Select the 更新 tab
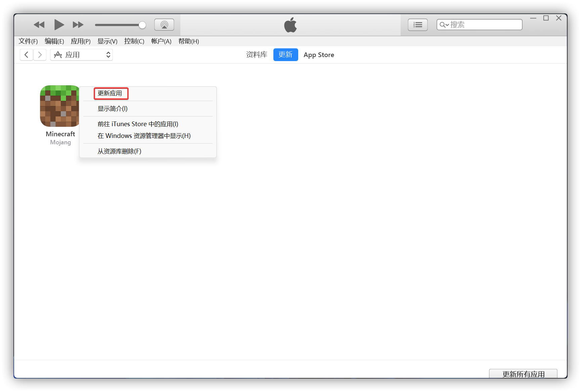Image resolution: width=581 pixels, height=392 pixels. pyautogui.click(x=285, y=55)
